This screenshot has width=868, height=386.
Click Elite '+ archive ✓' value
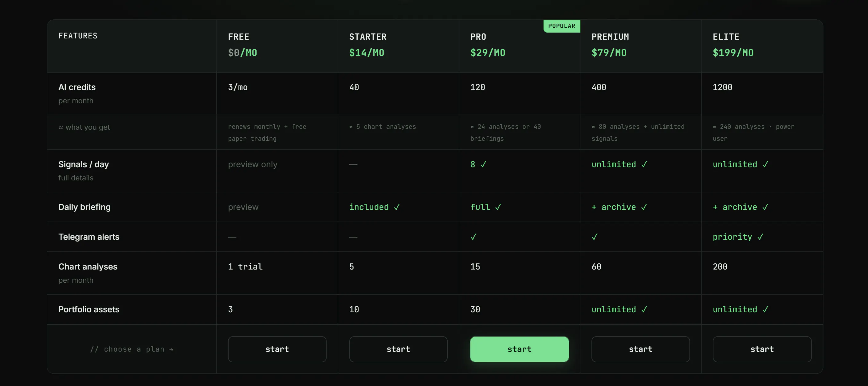(x=740, y=207)
